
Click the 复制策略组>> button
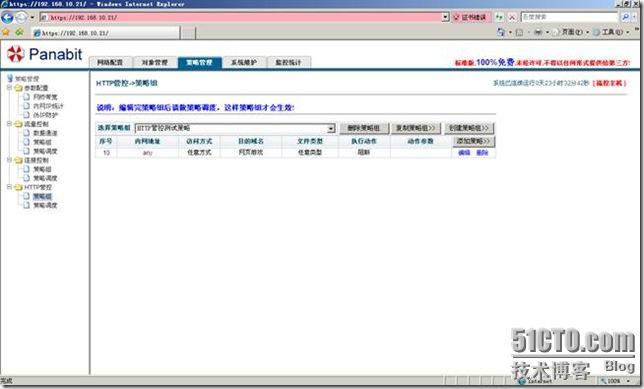[x=415, y=128]
